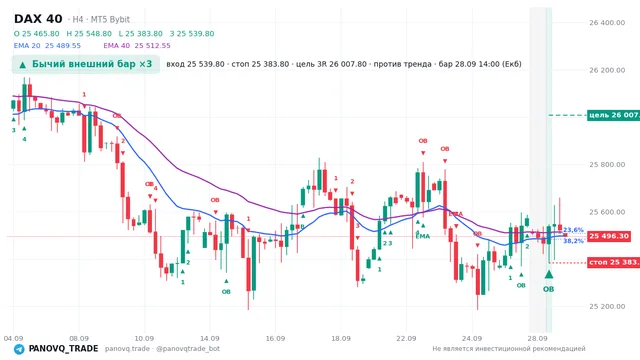
Task: Click the 25 600.00 price axis label
Action: tap(607, 212)
